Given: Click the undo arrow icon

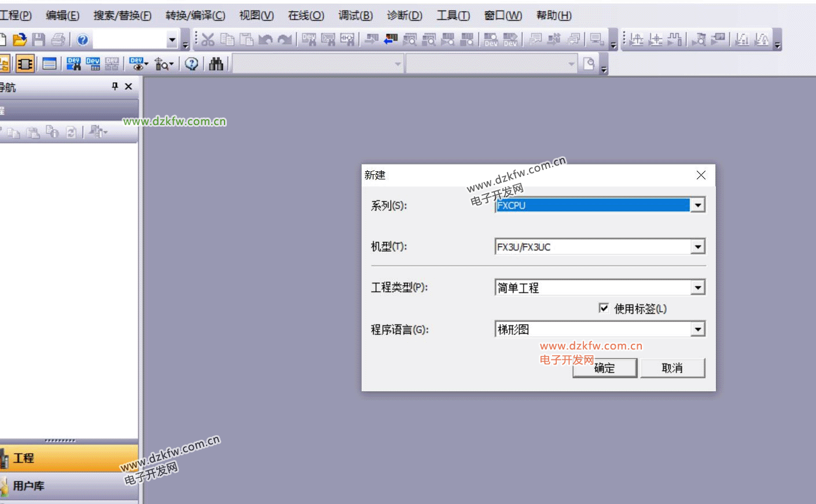Looking at the screenshot, I should 266,39.
